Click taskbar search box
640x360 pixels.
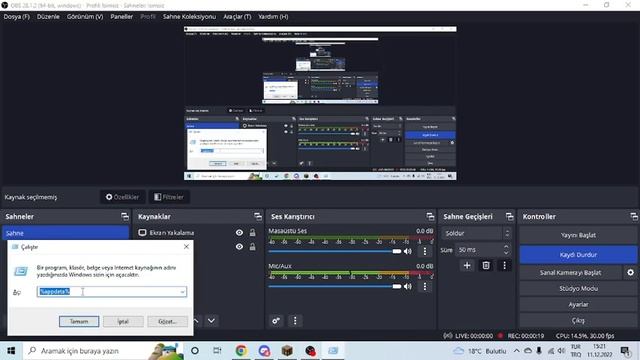(104, 351)
